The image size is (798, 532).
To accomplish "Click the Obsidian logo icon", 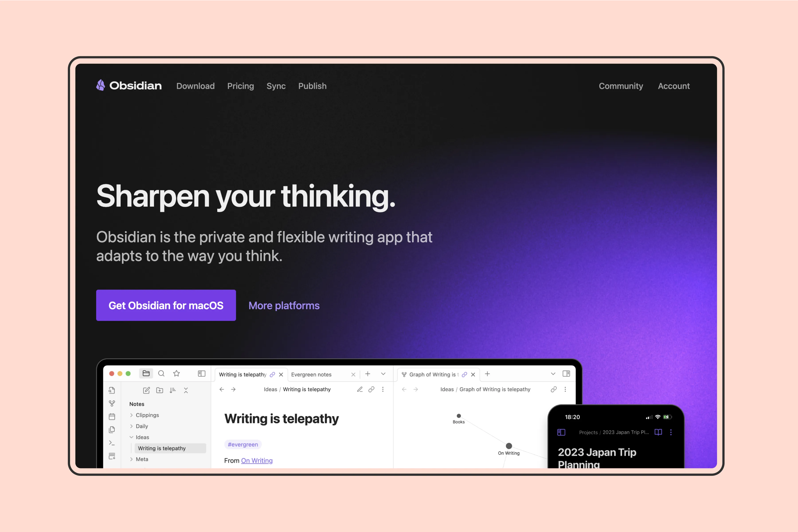I will (x=100, y=86).
